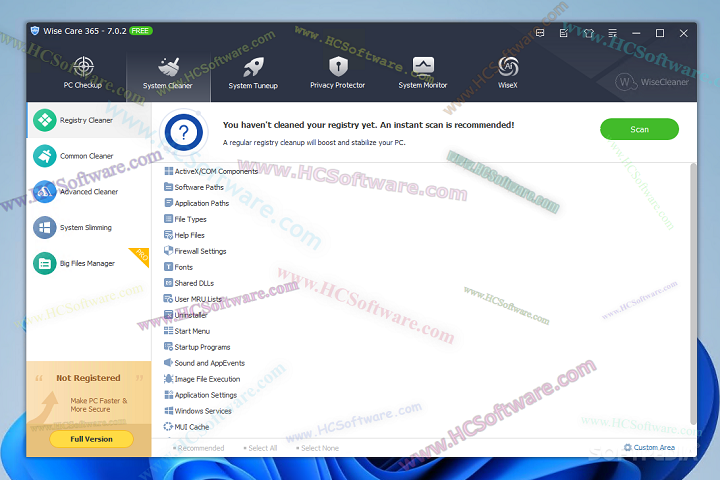720x480 pixels.
Task: Click the ActiveX/COM Components grid icon
Action: (169, 171)
